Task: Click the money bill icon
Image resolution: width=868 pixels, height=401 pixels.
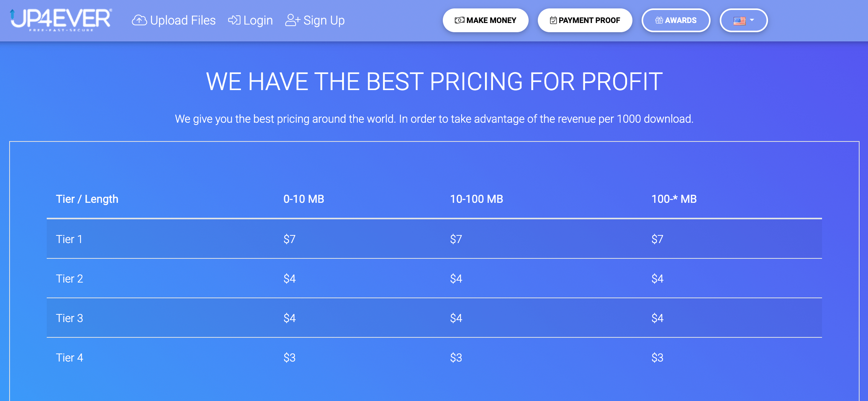Action: pos(459,20)
